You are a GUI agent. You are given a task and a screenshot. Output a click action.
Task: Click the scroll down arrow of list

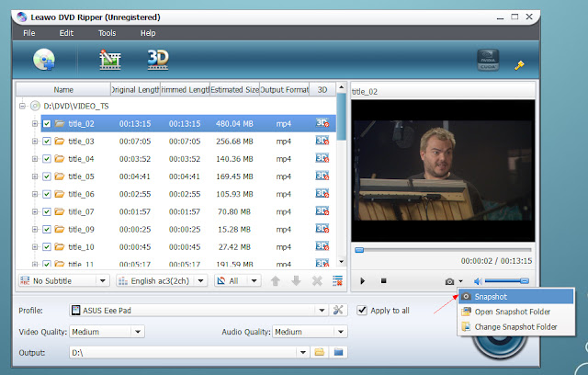pos(341,261)
